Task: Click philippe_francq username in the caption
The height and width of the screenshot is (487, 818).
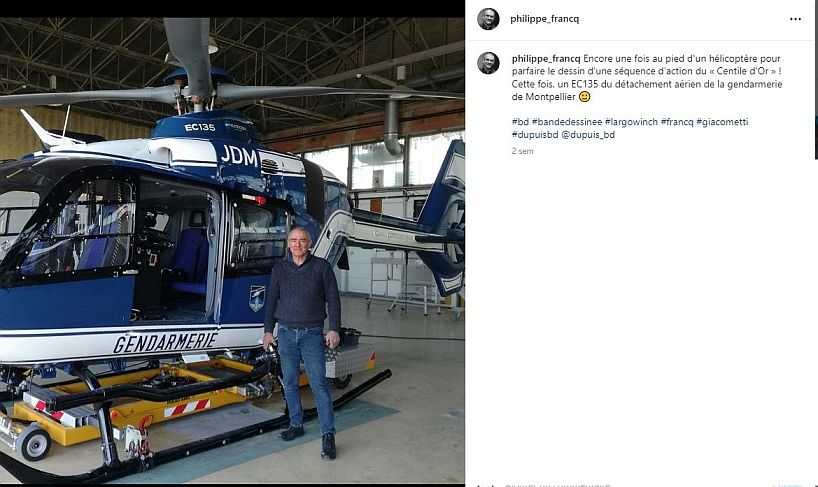Action: [x=546, y=58]
